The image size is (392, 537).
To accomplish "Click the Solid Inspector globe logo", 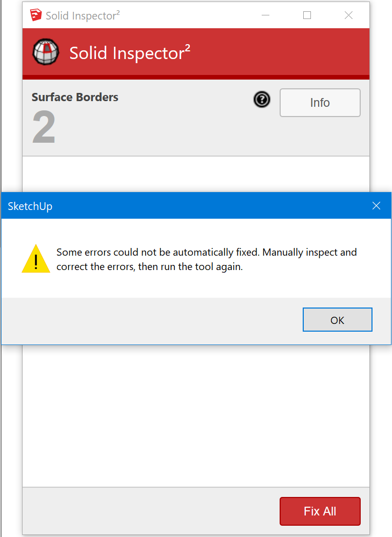I will 46,52.
